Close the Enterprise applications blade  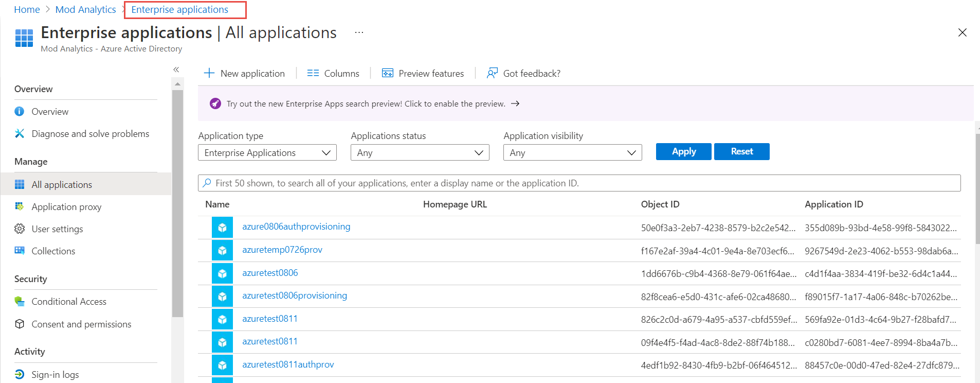(963, 32)
